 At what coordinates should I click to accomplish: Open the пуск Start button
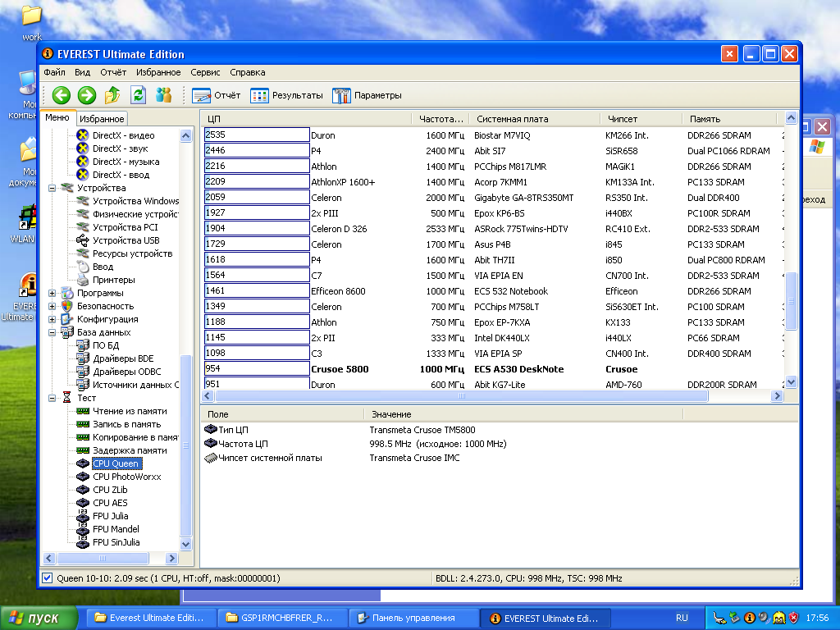[39, 619]
